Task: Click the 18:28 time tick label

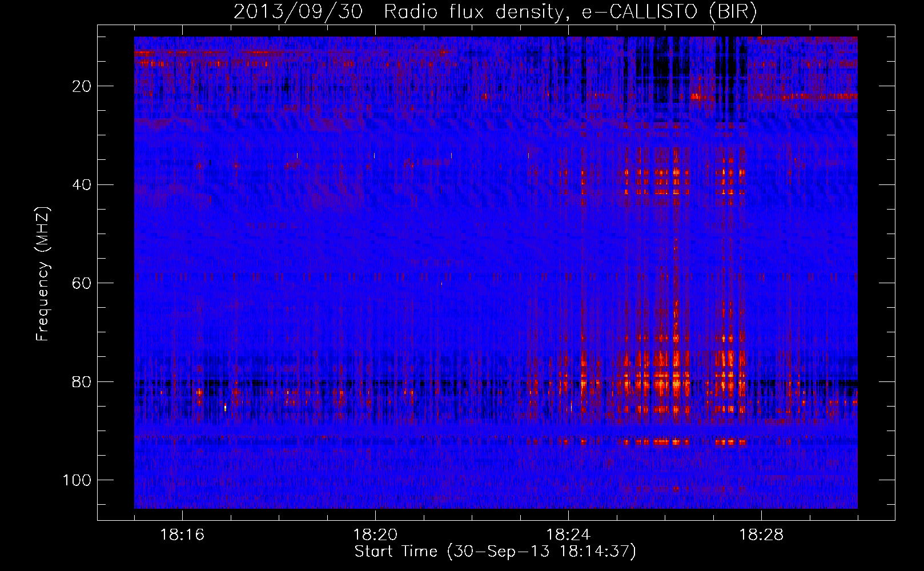Action: 761,535
